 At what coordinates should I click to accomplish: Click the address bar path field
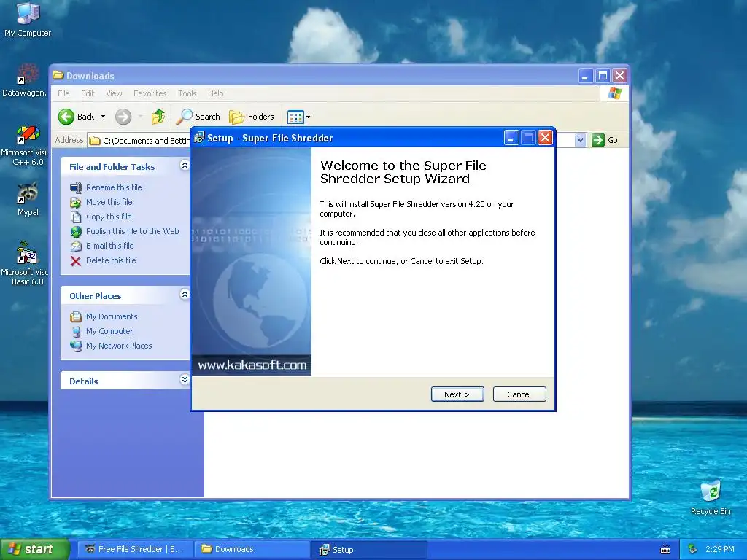click(x=140, y=141)
